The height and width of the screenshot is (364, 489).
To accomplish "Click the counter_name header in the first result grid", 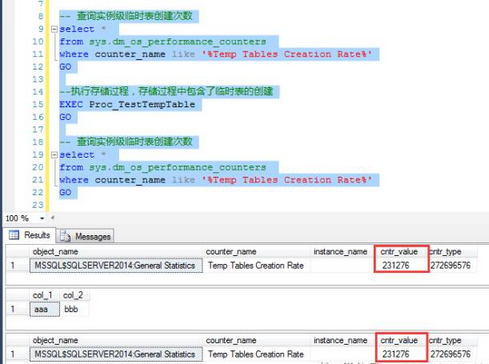I will tap(256, 252).
